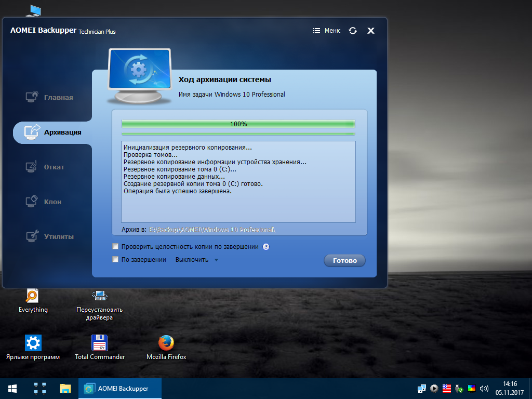Toggle the По завершении checkbox

[x=115, y=260]
